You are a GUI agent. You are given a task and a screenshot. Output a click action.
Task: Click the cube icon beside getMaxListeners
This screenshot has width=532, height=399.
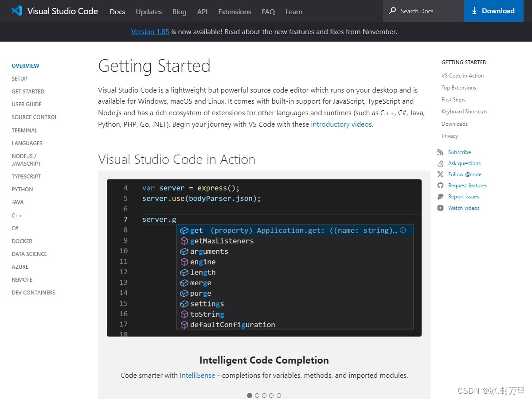(184, 241)
